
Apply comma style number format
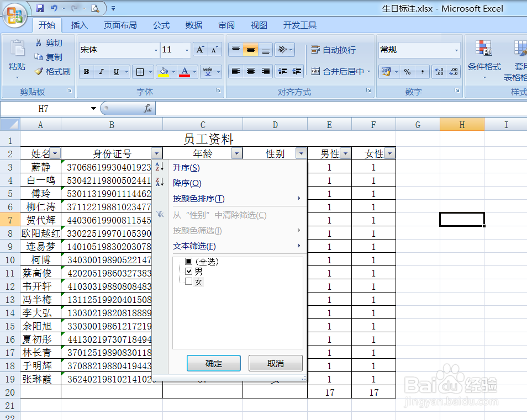coord(422,72)
